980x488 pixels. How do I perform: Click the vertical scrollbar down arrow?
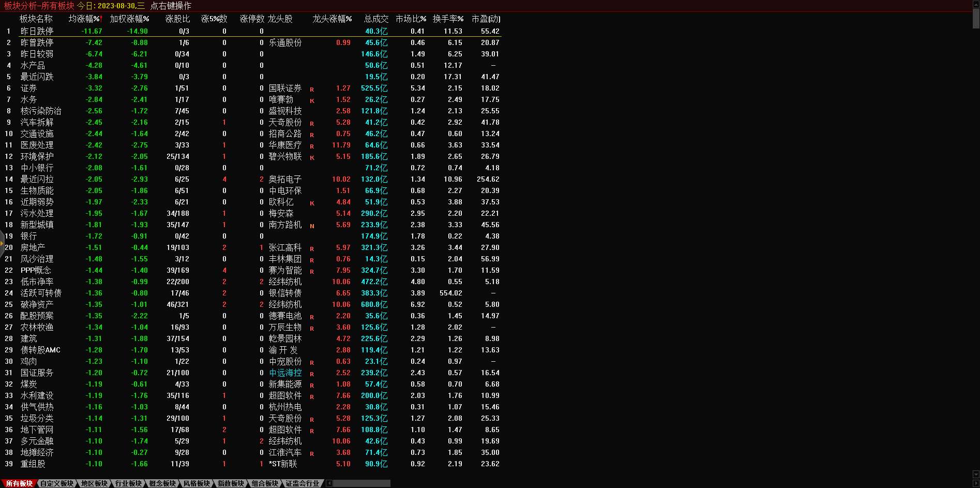coord(976,475)
